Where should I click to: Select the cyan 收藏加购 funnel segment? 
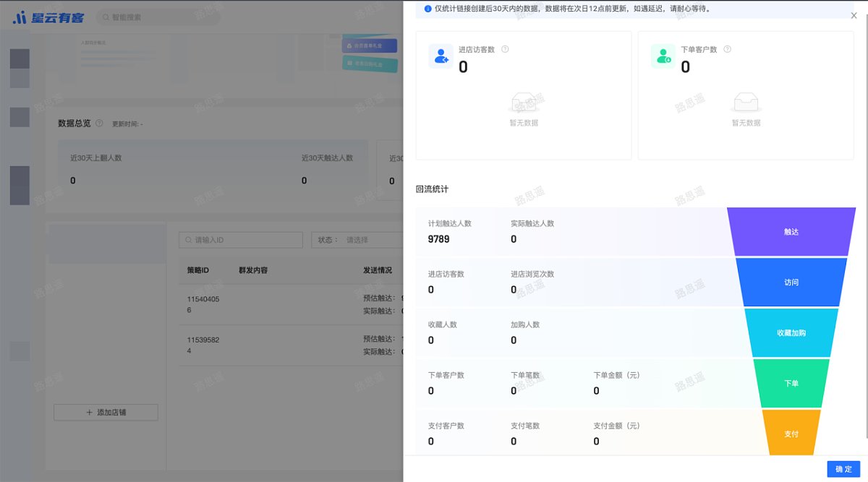[x=791, y=333]
